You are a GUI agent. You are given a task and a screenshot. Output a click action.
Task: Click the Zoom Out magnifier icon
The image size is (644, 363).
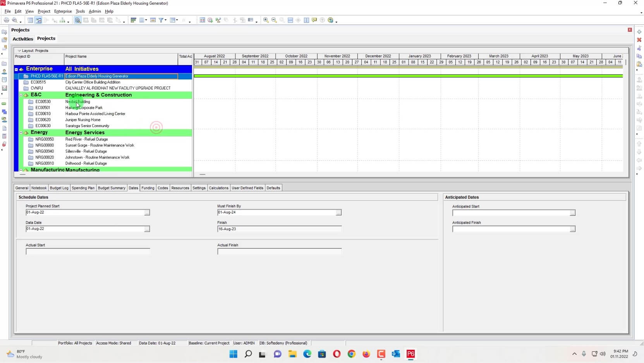[274, 20]
